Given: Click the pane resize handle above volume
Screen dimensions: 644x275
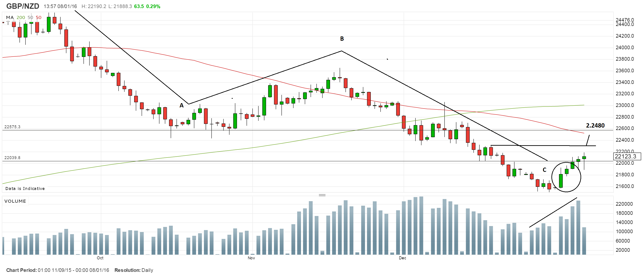Looking at the screenshot, I should coord(322,195).
